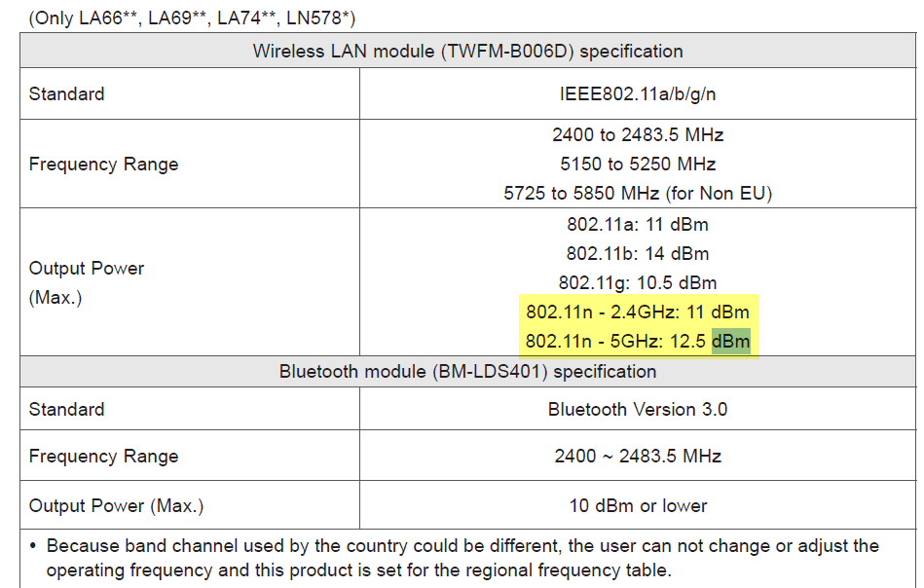Click the 802.11g: 10.5 dBm entry

pos(638,283)
